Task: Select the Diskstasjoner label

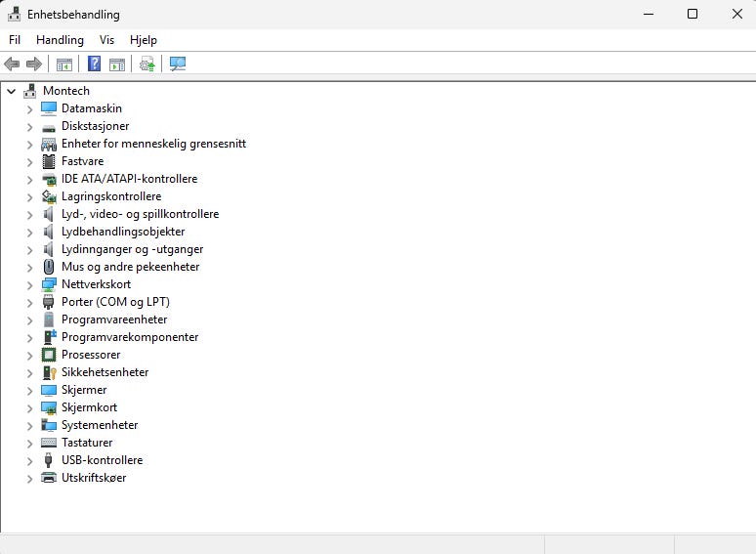Action: point(95,126)
